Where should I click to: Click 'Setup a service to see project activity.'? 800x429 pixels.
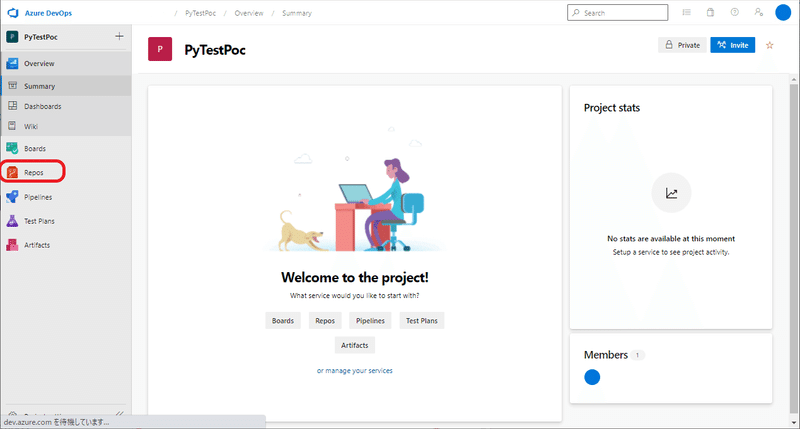pyautogui.click(x=671, y=253)
